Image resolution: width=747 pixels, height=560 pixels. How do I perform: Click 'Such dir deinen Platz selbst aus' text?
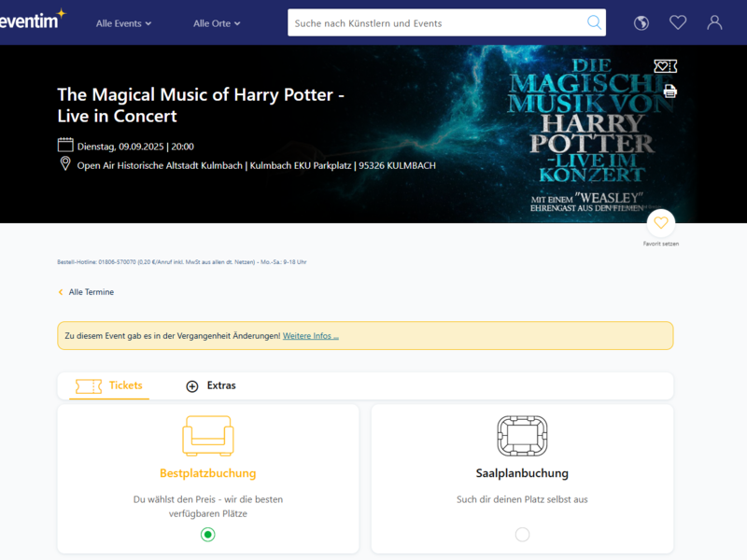coord(522,499)
